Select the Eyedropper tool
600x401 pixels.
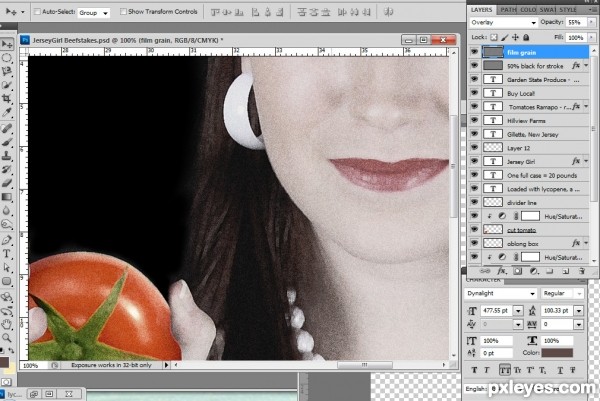pyautogui.click(x=7, y=112)
